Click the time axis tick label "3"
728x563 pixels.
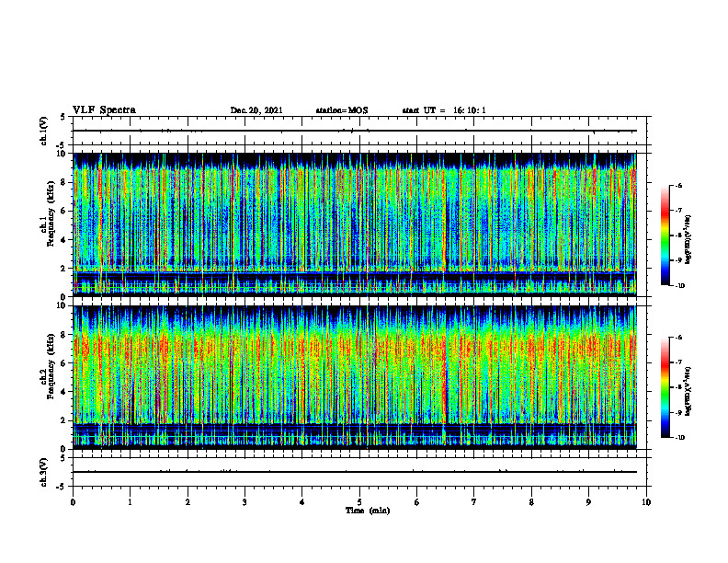point(245,502)
